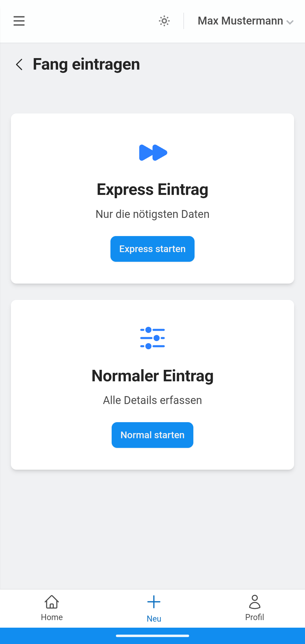Screen dimensions: 305x644
Task: Switch to the Home tab label
Action: [x=52, y=617]
